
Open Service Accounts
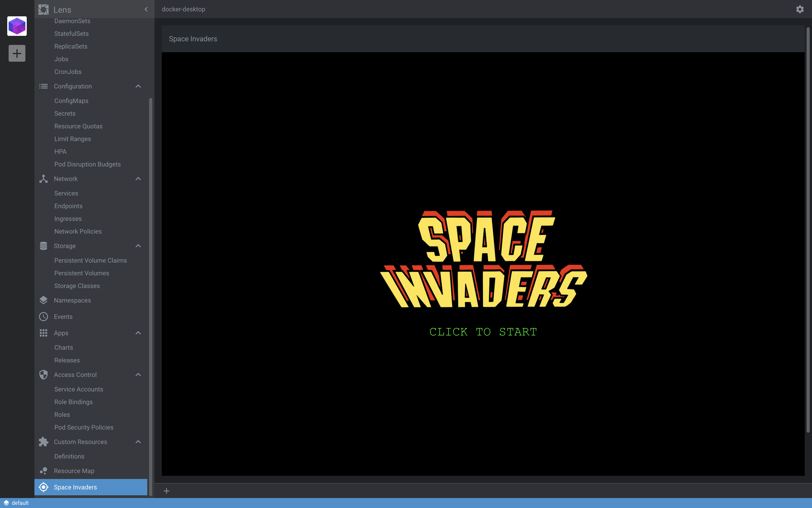tap(79, 389)
